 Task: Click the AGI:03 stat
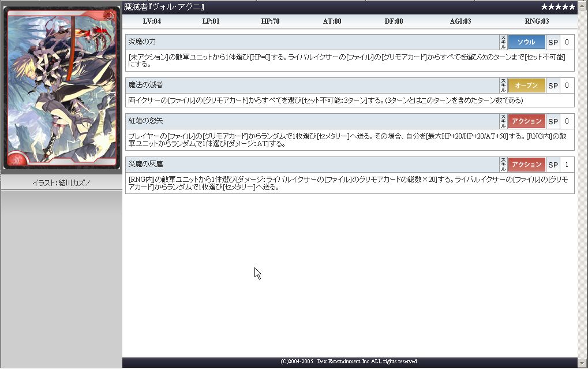[460, 21]
